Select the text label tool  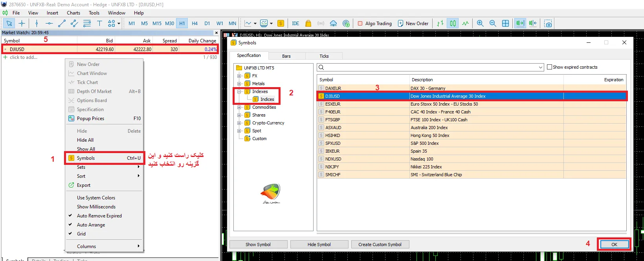99,24
